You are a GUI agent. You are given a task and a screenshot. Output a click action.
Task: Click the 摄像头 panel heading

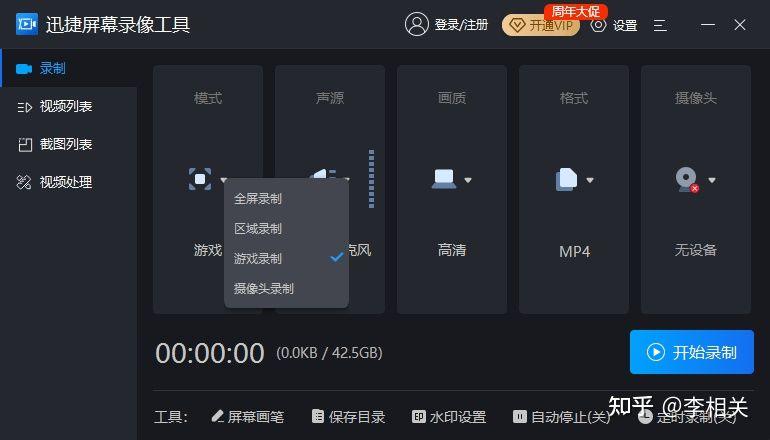tap(695, 98)
